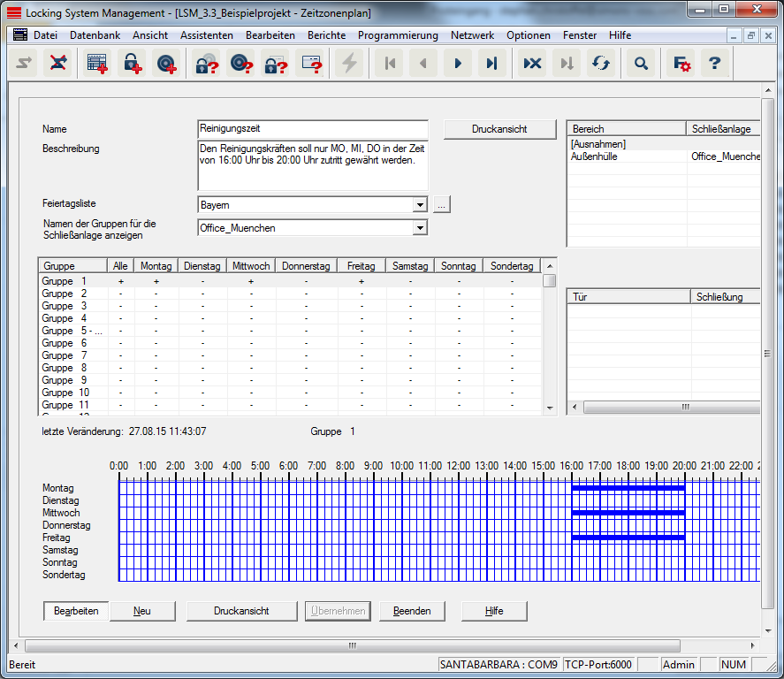
Task: Open the Feiertagsliste dropdown showing Bayern
Action: 419,205
